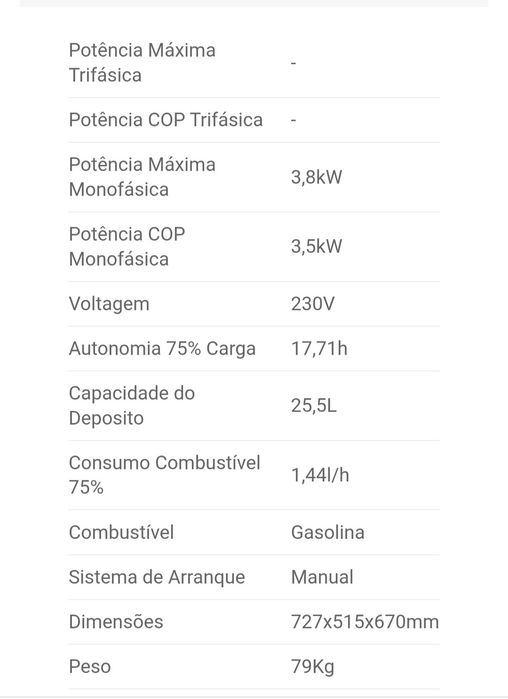This screenshot has width=508, height=699.
Task: Click the Potência COP Monofásica label
Action: (x=127, y=247)
